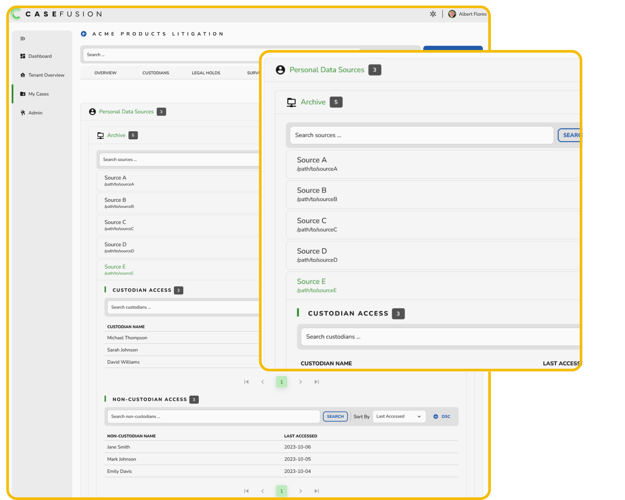The image size is (625, 500).
Task: Select page 1 in Custodian Access pagination
Action: coord(281,382)
